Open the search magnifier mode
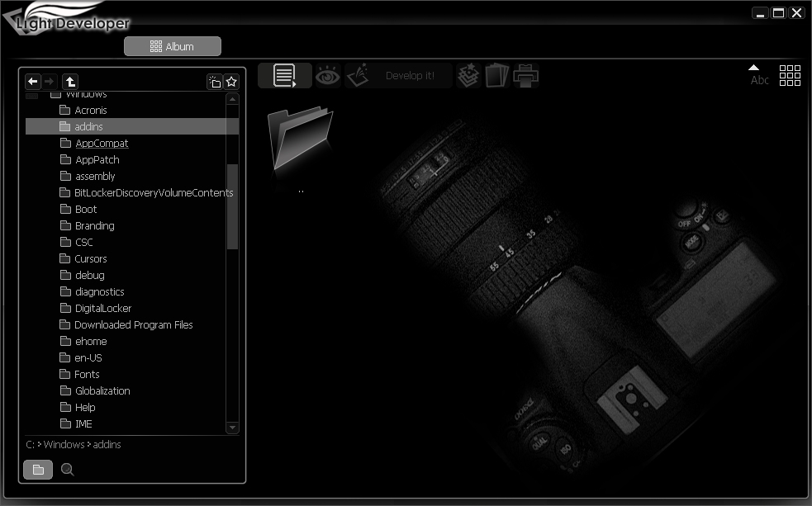 pos(68,470)
